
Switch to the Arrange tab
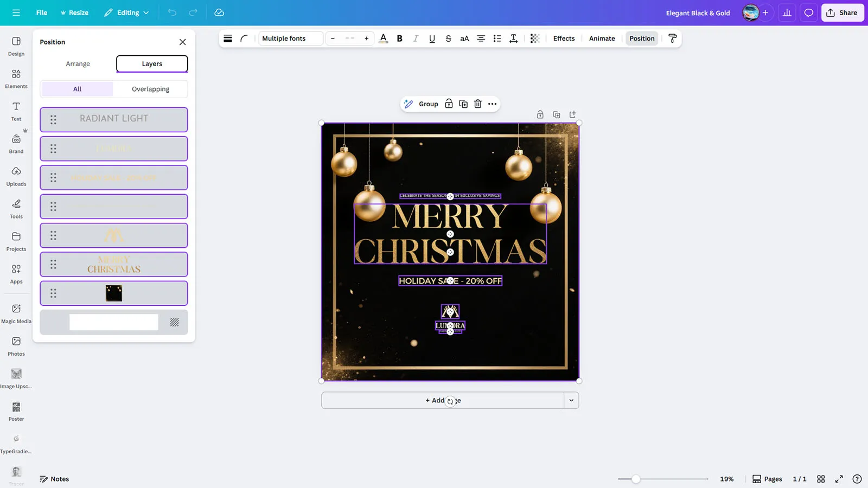[78, 64]
